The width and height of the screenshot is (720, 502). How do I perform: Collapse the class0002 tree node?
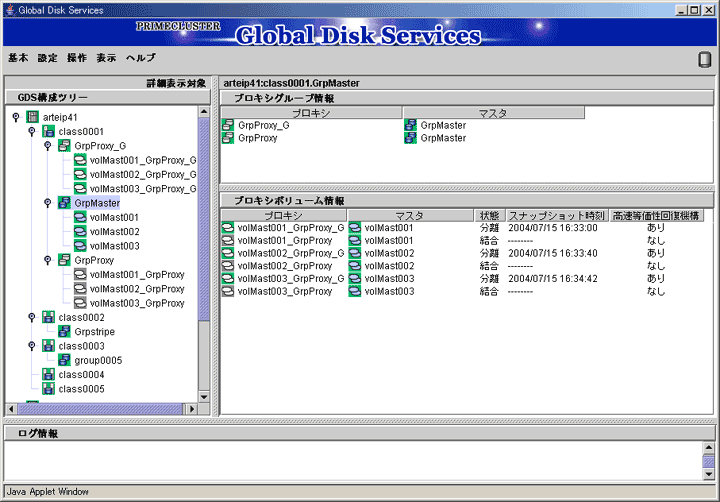click(32, 317)
